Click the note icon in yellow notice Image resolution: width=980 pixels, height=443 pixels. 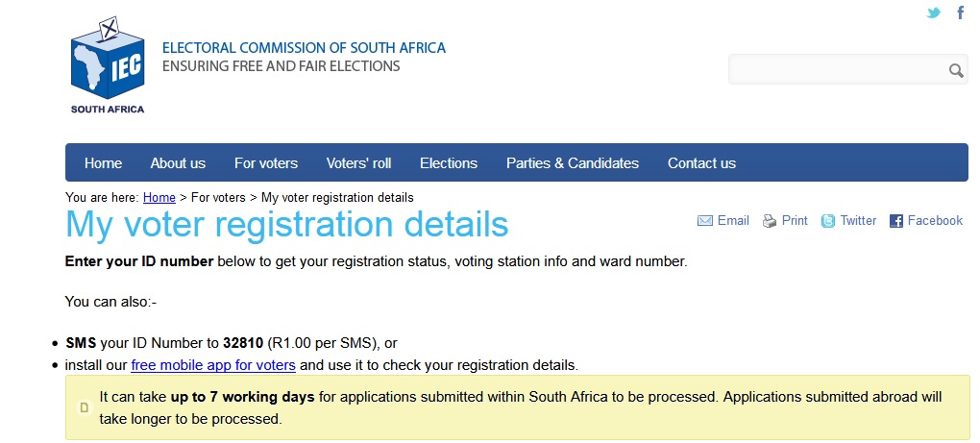coord(84,407)
